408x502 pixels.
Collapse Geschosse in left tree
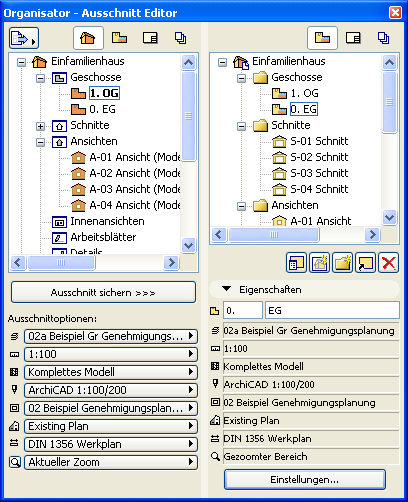[x=40, y=79]
